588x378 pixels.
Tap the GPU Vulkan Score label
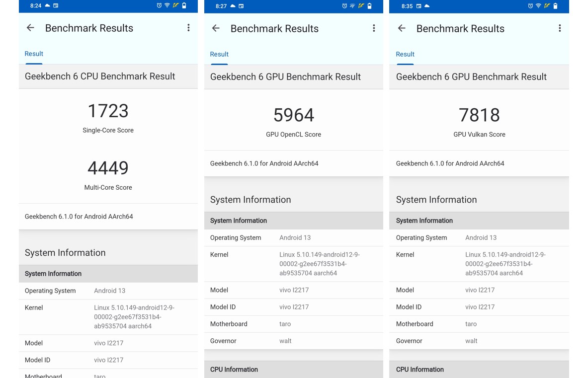pos(479,135)
